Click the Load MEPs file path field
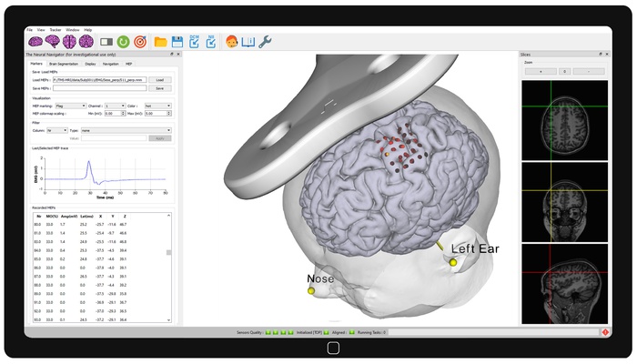The image size is (637, 364). coord(99,80)
